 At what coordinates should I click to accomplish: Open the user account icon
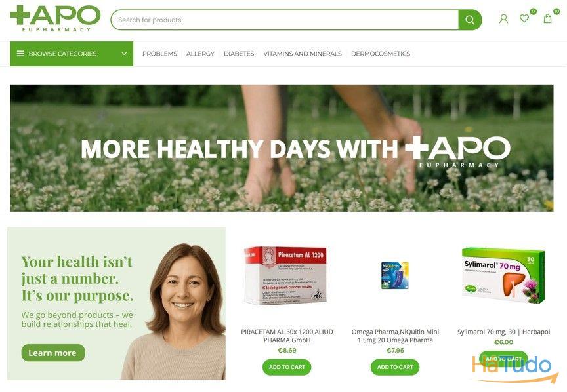click(x=503, y=19)
